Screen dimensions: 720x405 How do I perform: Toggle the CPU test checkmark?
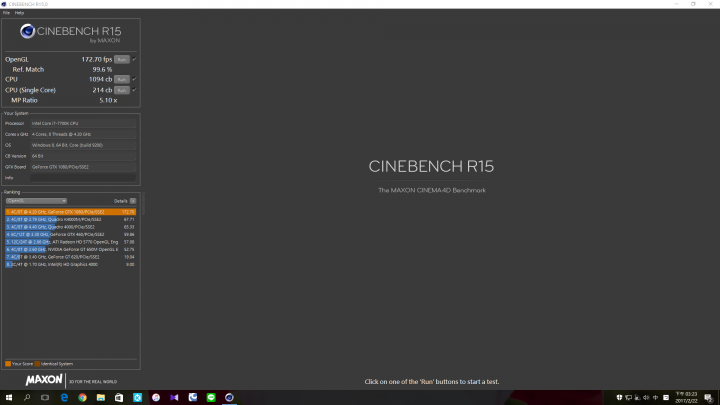pyautogui.click(x=135, y=79)
